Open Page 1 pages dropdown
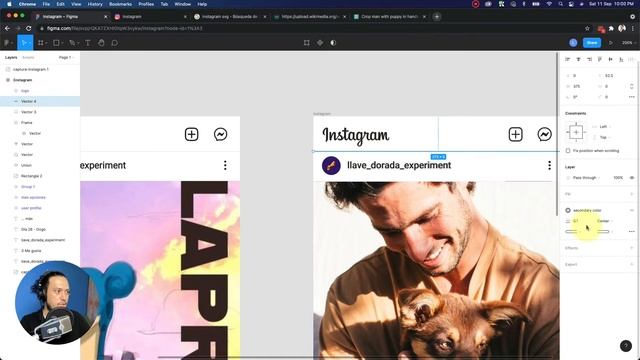Image resolution: width=640 pixels, height=360 pixels. [x=66, y=58]
